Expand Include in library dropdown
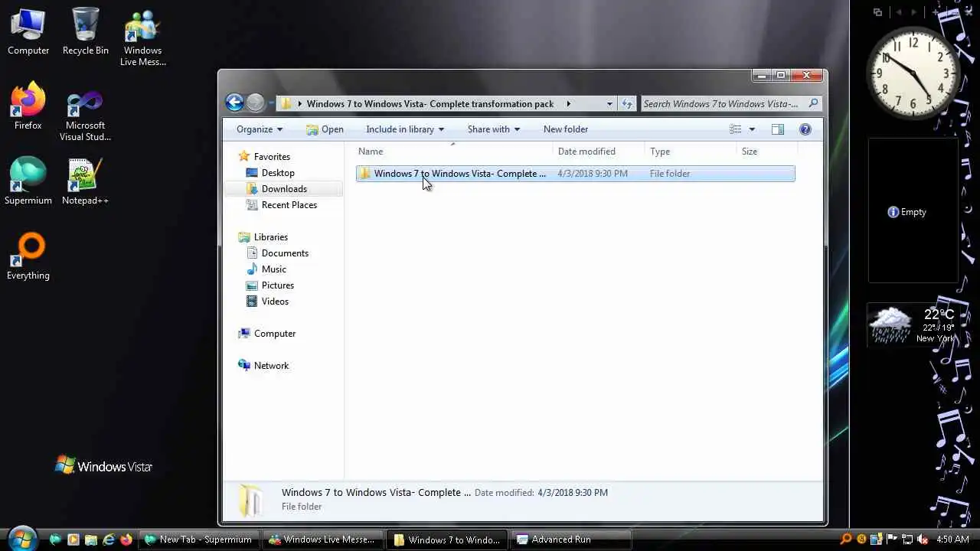 (405, 129)
